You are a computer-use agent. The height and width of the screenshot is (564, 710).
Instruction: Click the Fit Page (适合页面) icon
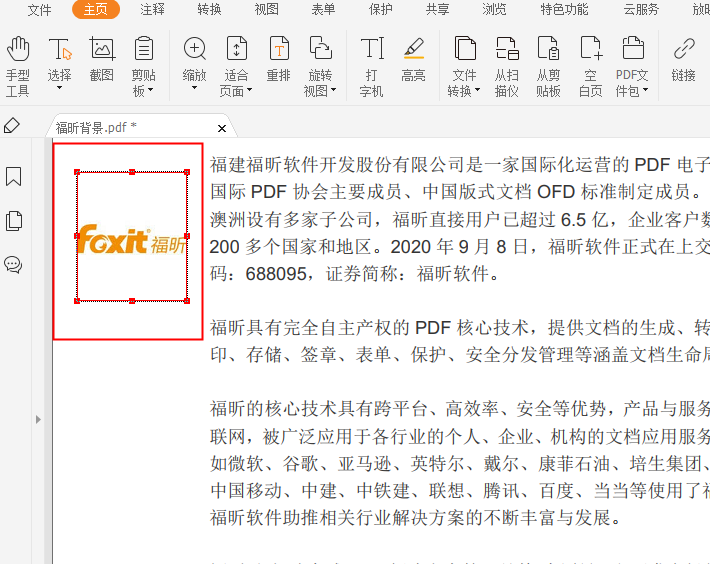[x=236, y=49]
